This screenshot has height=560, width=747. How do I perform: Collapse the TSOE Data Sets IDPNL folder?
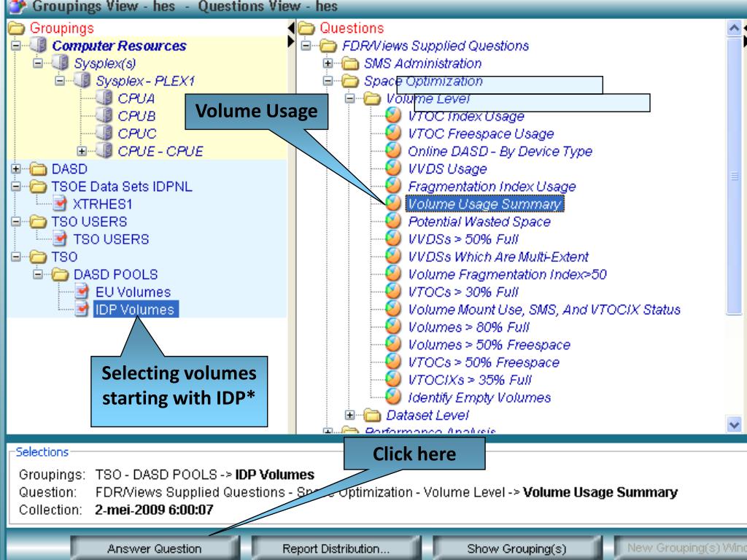[x=16, y=187]
